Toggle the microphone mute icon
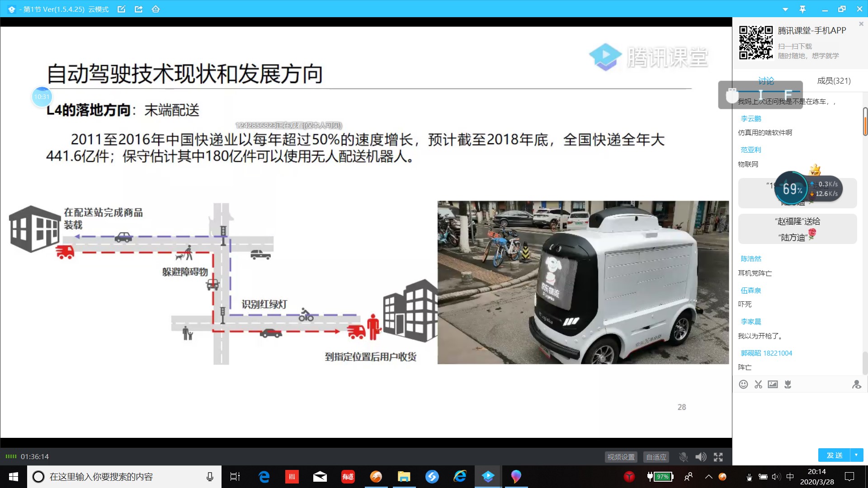868x488 pixels. (x=683, y=457)
